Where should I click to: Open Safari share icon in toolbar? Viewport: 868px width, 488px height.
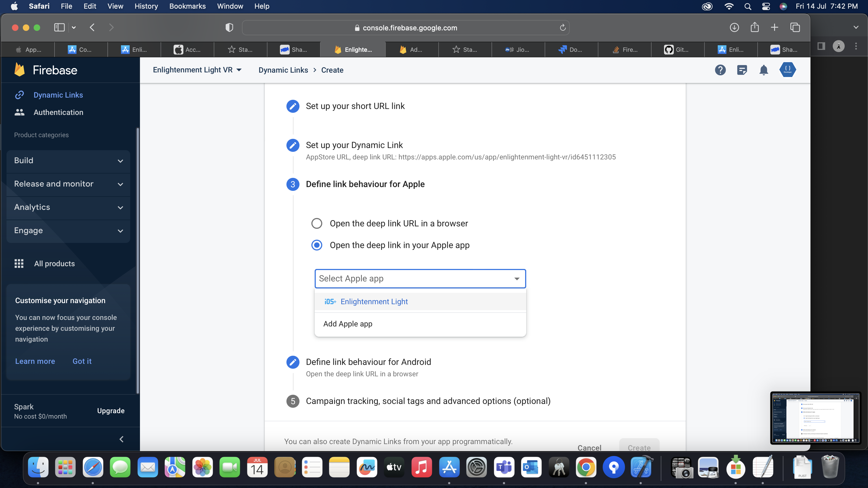(754, 28)
